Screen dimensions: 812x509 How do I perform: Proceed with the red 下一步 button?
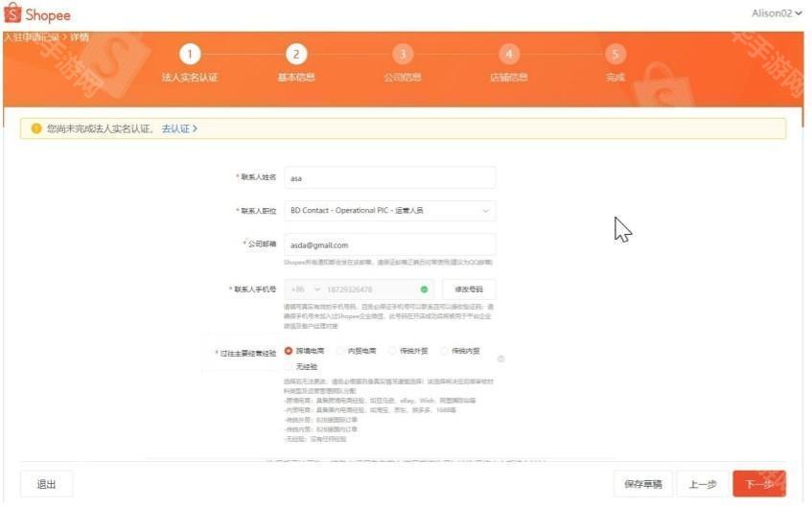click(759, 484)
